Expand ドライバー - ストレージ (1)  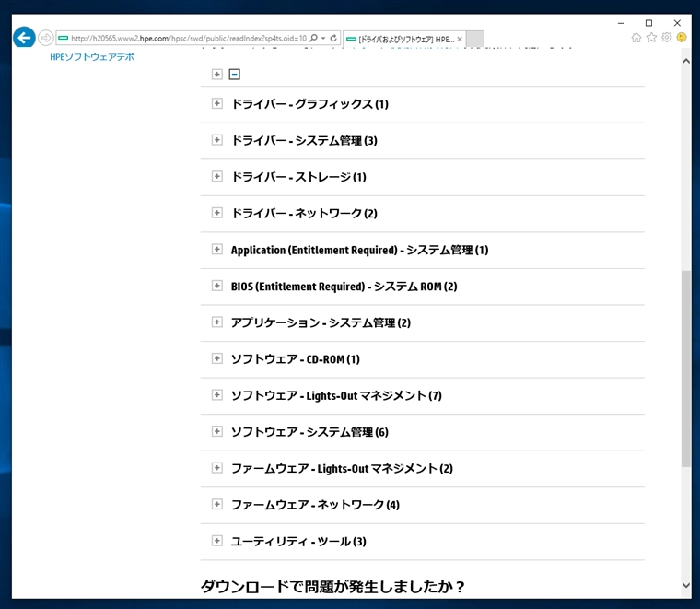pyautogui.click(x=217, y=176)
